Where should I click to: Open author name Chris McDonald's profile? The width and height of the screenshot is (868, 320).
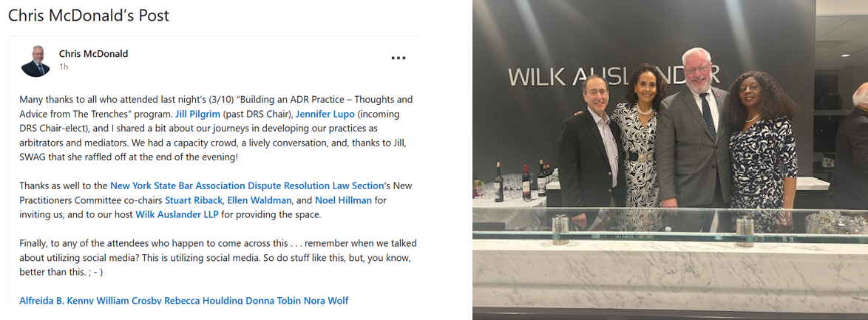[93, 53]
